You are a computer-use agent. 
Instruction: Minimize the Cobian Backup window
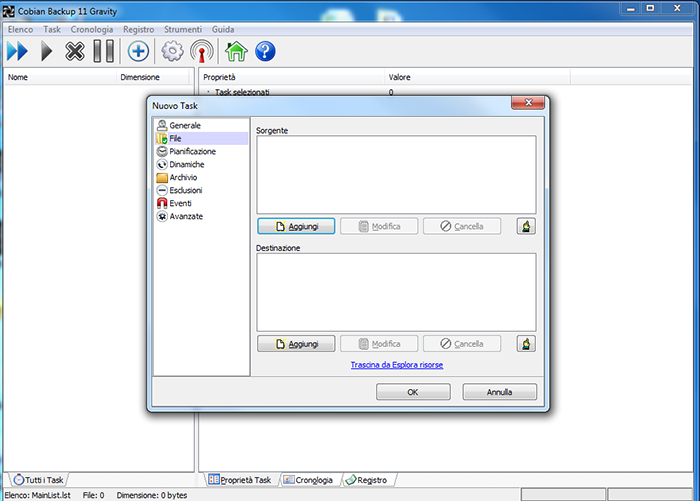631,8
